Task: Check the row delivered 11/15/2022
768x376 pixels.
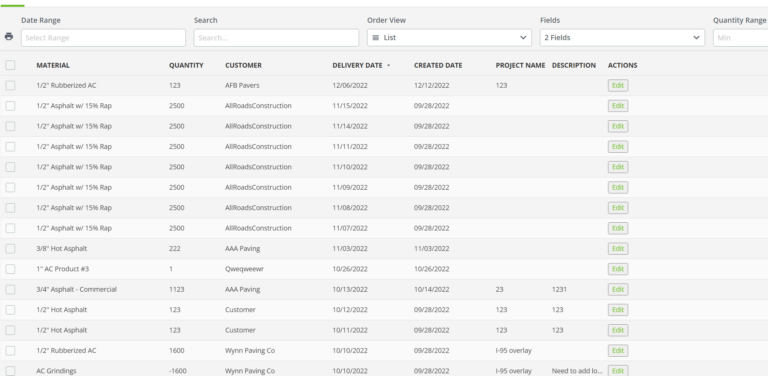Action: point(10,106)
